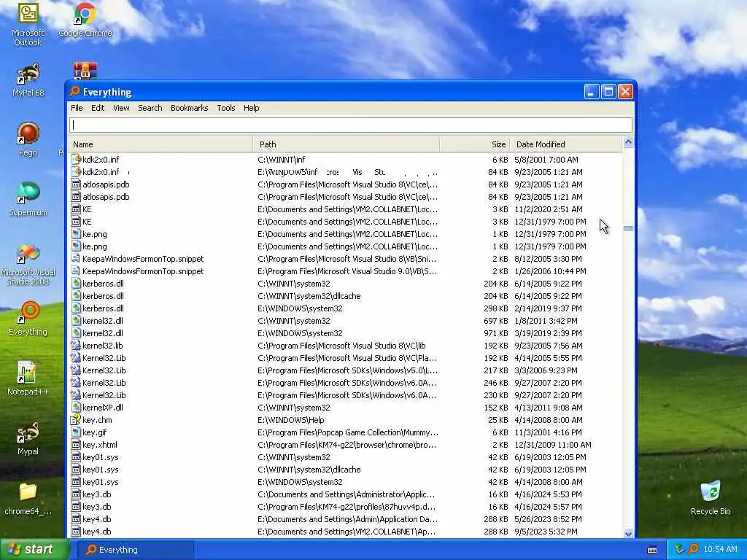Click the 10:54 AM taskbar clock
Image resolution: width=747 pixels, height=560 pixels.
[720, 550]
